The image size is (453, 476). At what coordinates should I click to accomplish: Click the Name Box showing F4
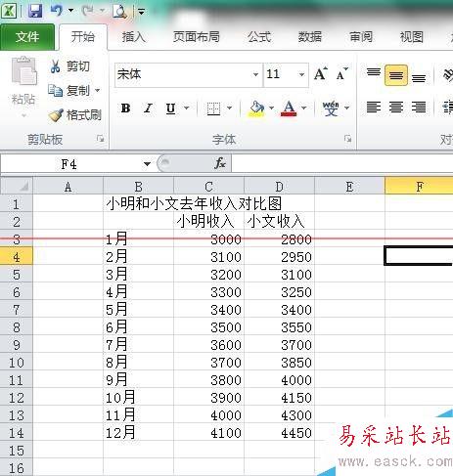(70, 164)
